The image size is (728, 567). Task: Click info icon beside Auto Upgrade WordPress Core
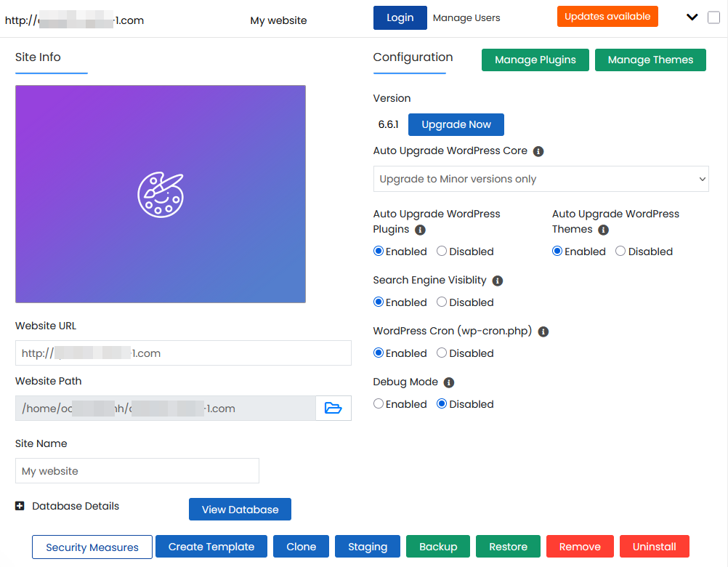coord(538,151)
